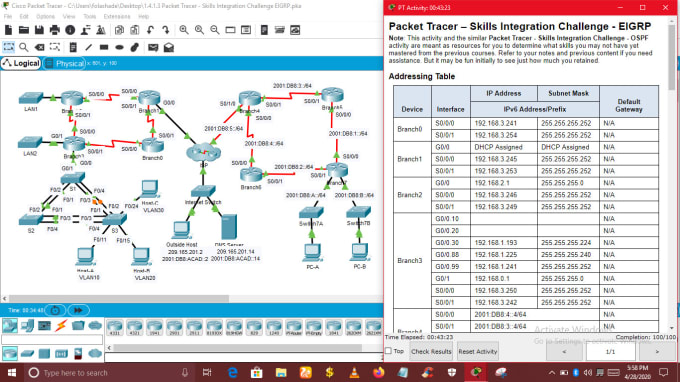Click the page number field 1/1
Screen dimensions: 680x382
click(610, 352)
